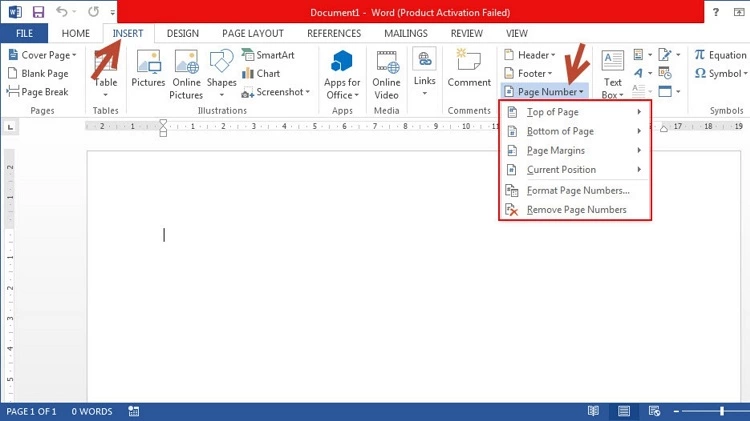750x421 pixels.
Task: Click in the document at the cursor
Action: [x=164, y=234]
